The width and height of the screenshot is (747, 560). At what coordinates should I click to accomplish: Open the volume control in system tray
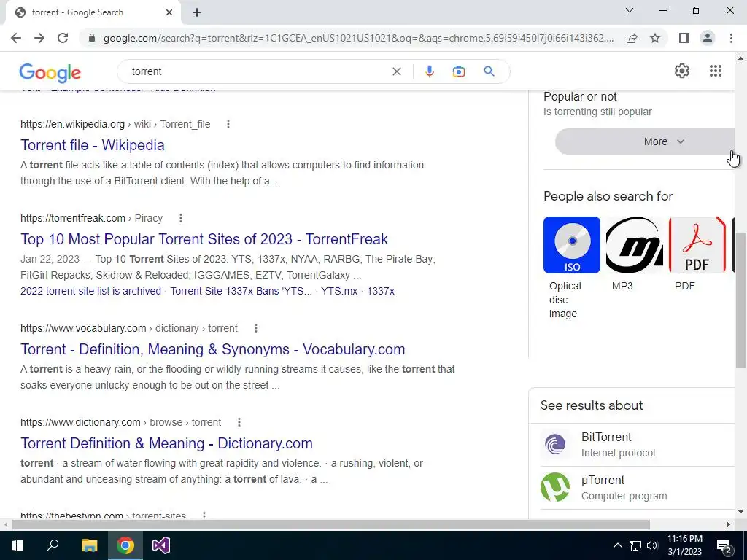point(652,545)
